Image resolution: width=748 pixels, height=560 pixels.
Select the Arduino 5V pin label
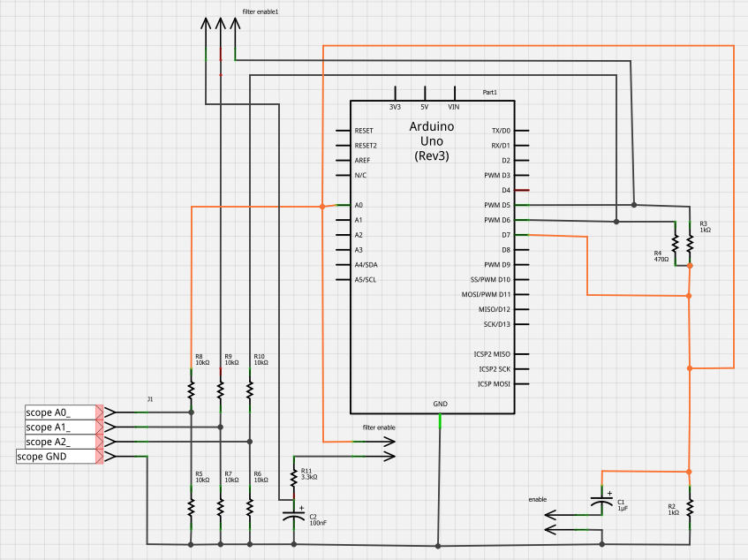pyautogui.click(x=425, y=107)
